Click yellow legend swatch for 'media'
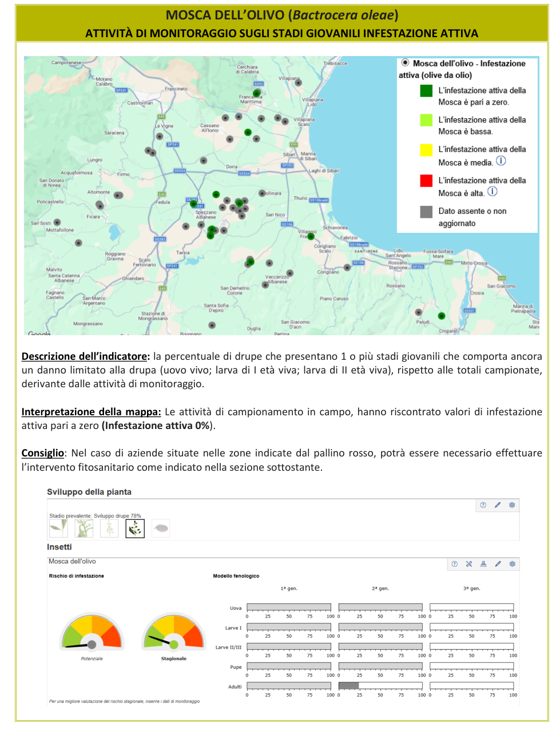 click(426, 150)
